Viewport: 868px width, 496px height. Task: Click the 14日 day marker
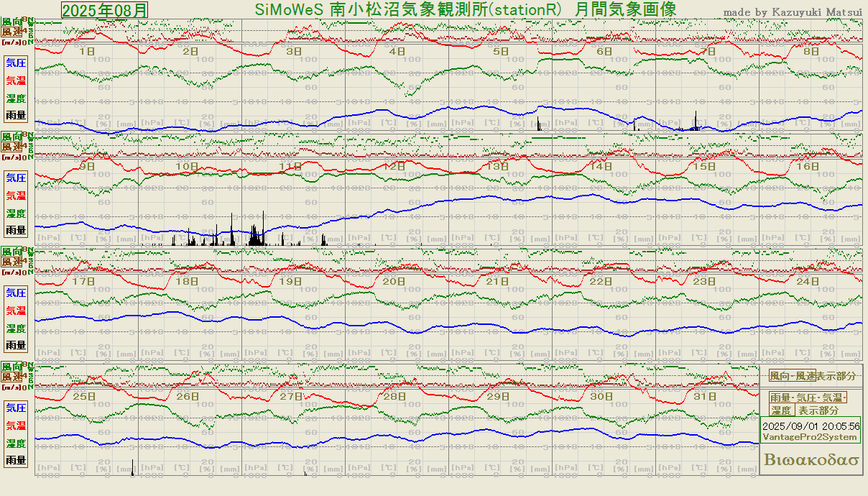click(601, 166)
